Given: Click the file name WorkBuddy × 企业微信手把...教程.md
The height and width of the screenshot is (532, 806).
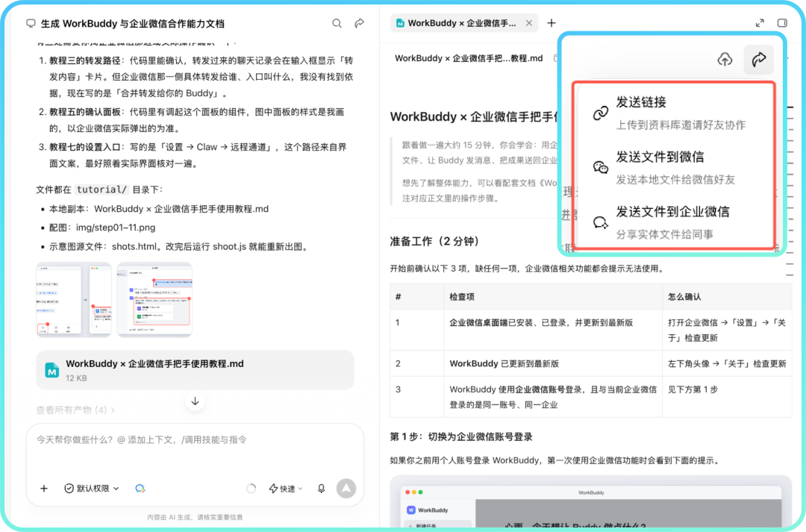Looking at the screenshot, I should tap(469, 58).
